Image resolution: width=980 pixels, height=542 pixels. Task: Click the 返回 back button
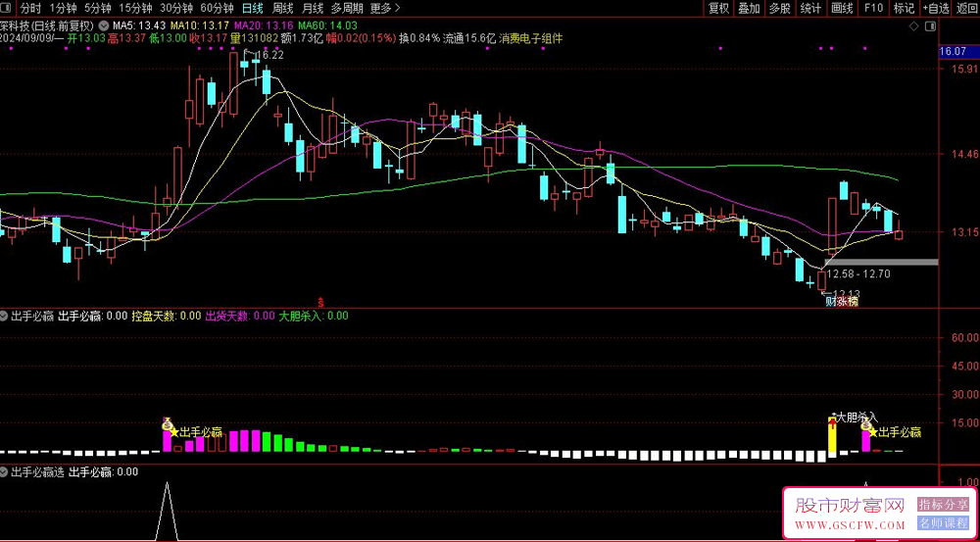click(966, 8)
